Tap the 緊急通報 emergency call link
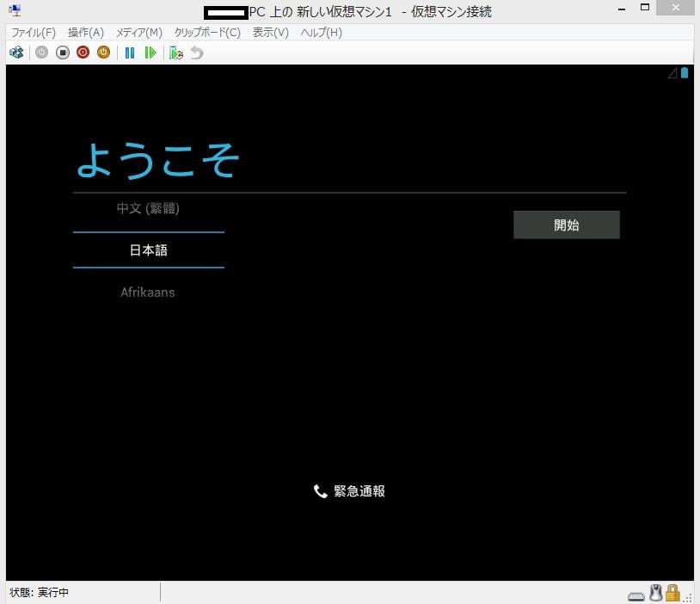Viewport: 700px width, 604px height. coord(349,491)
